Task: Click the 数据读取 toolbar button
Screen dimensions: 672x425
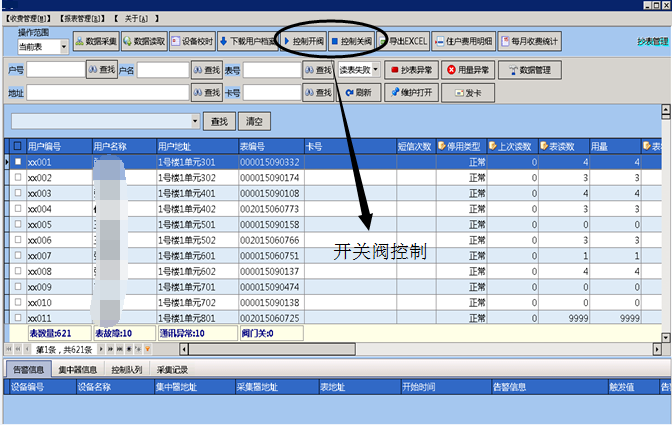Action: coord(144,41)
